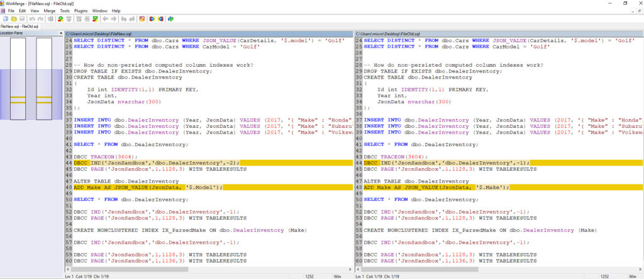Screen dimensions: 644x279
Task: Close the Location Pane
Action: coord(60,33)
